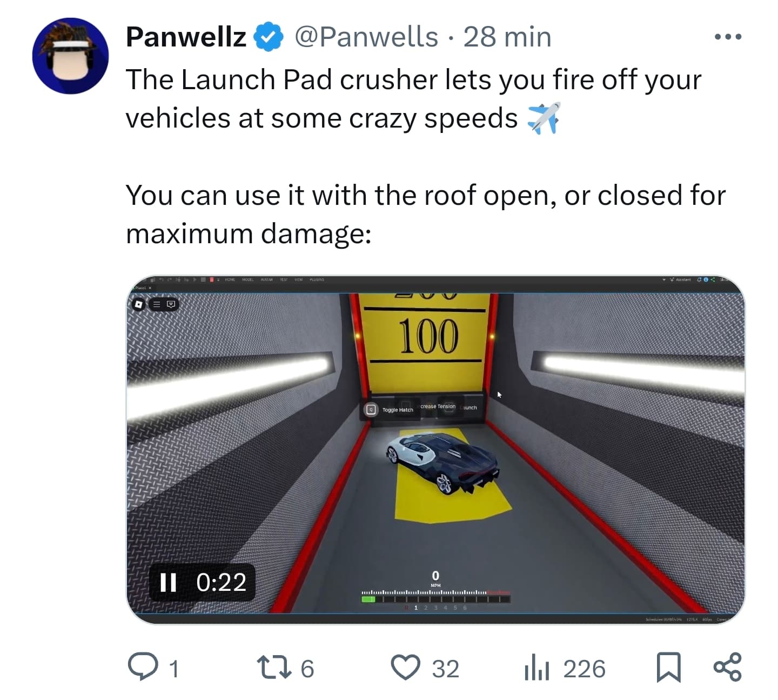Pause the video at 0:22
This screenshot has width=778, height=700.
168,582
